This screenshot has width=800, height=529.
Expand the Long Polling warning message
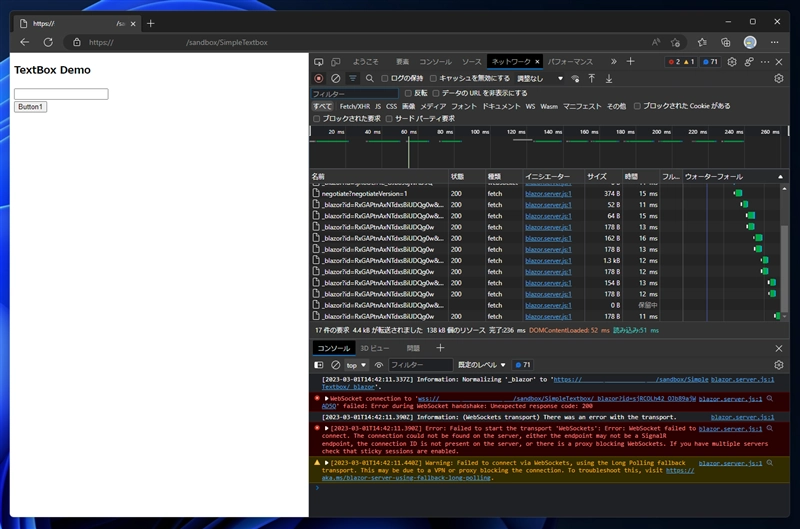[326, 463]
